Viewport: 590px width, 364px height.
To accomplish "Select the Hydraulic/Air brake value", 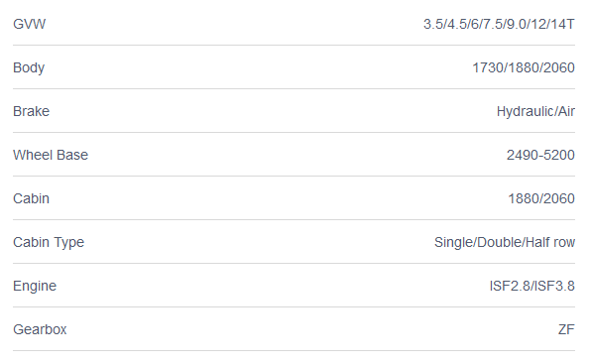I will click(535, 111).
